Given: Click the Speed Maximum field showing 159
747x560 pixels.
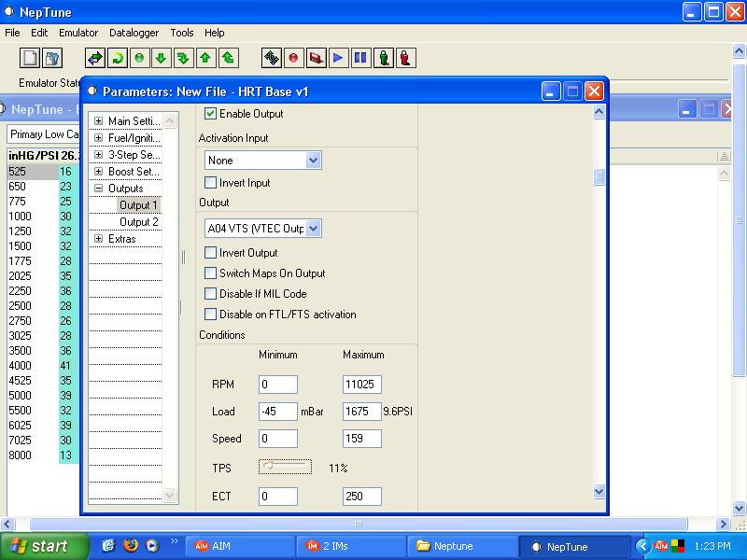Looking at the screenshot, I should point(362,439).
